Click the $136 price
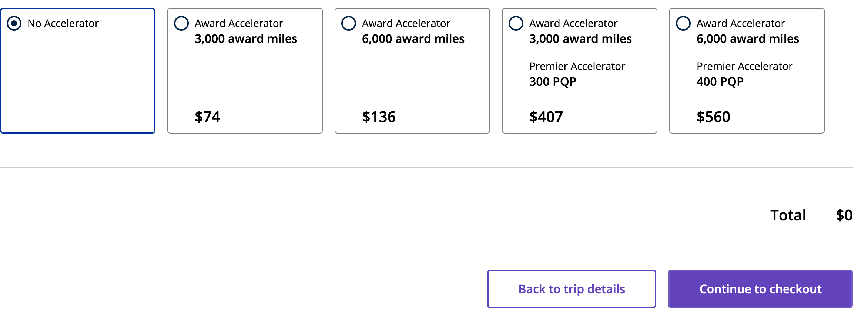 click(x=379, y=117)
